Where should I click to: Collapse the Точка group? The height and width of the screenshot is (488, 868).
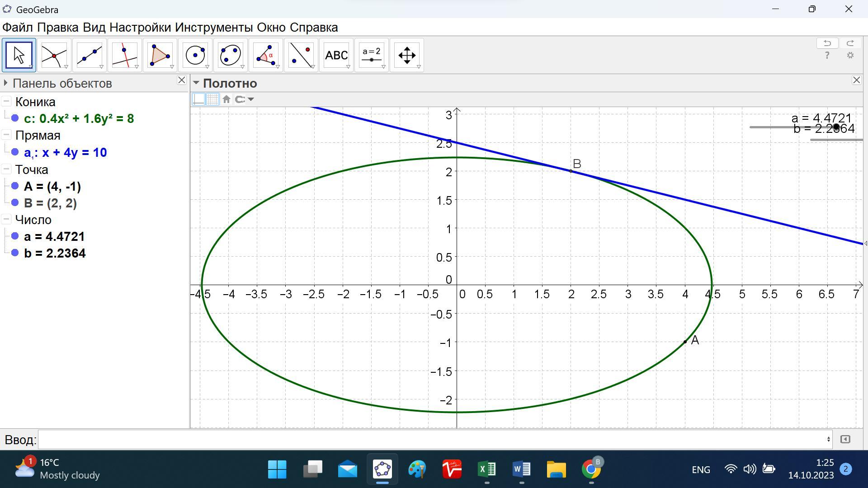(x=6, y=169)
